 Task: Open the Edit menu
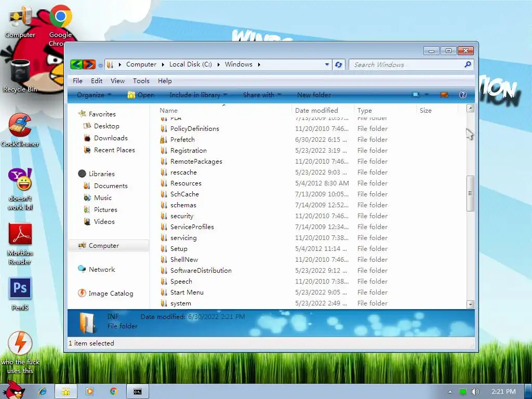click(96, 81)
